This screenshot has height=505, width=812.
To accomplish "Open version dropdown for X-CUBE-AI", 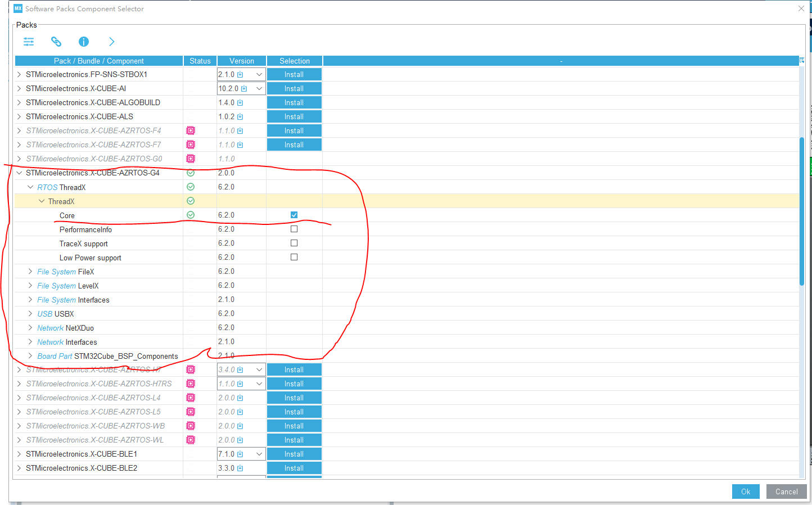I will 259,88.
